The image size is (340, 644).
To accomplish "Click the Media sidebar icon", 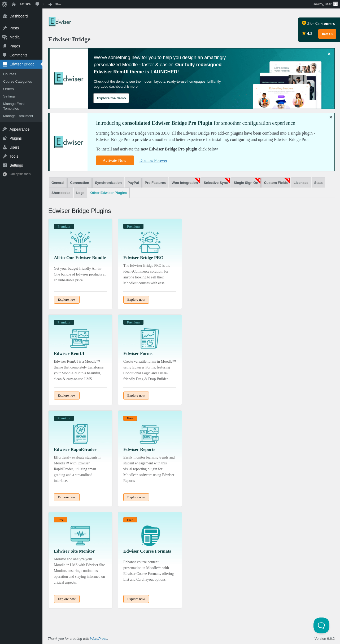I will pyautogui.click(x=5, y=37).
